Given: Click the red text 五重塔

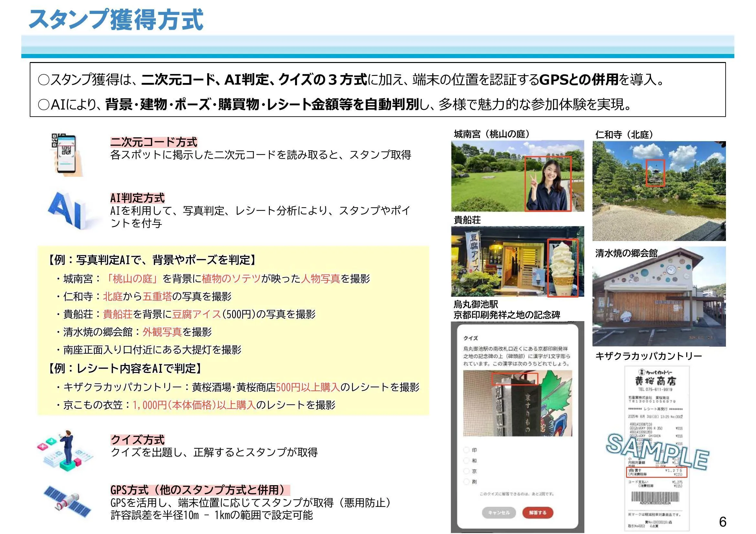Looking at the screenshot, I should [157, 297].
